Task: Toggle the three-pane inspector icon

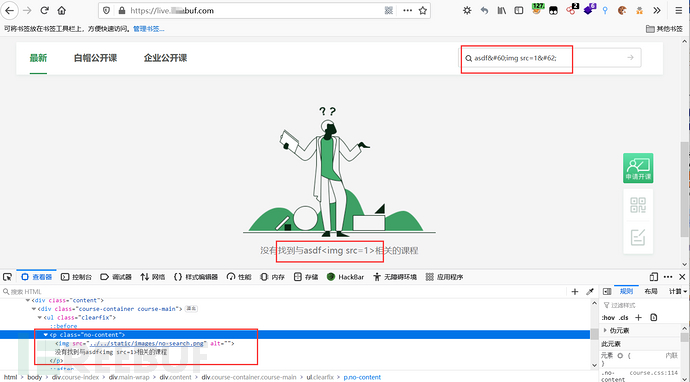Action: point(607,291)
